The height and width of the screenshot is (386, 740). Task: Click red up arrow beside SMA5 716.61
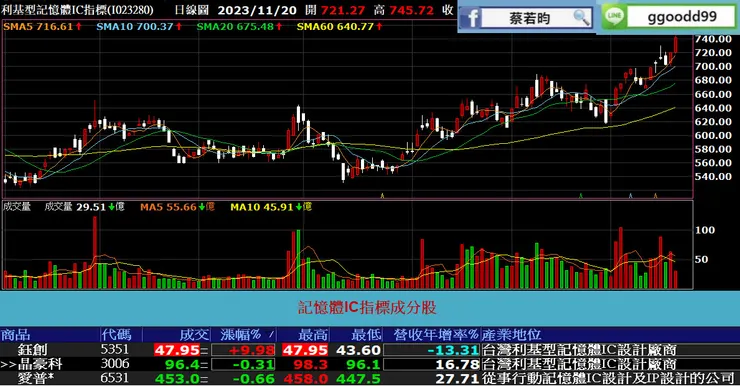(x=78, y=26)
